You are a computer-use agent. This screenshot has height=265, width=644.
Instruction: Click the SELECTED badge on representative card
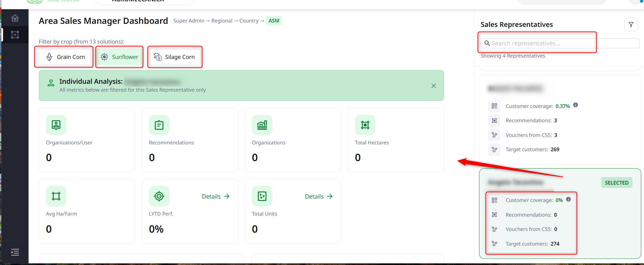(616, 183)
